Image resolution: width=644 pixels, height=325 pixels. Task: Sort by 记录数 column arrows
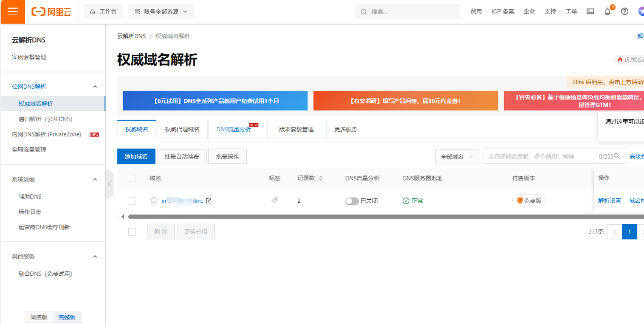pos(321,178)
